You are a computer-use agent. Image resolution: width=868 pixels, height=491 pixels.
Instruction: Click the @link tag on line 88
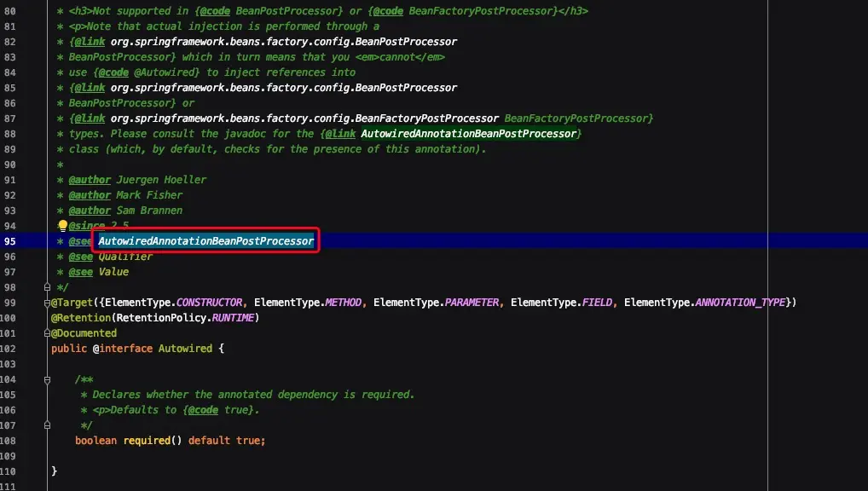[340, 134]
